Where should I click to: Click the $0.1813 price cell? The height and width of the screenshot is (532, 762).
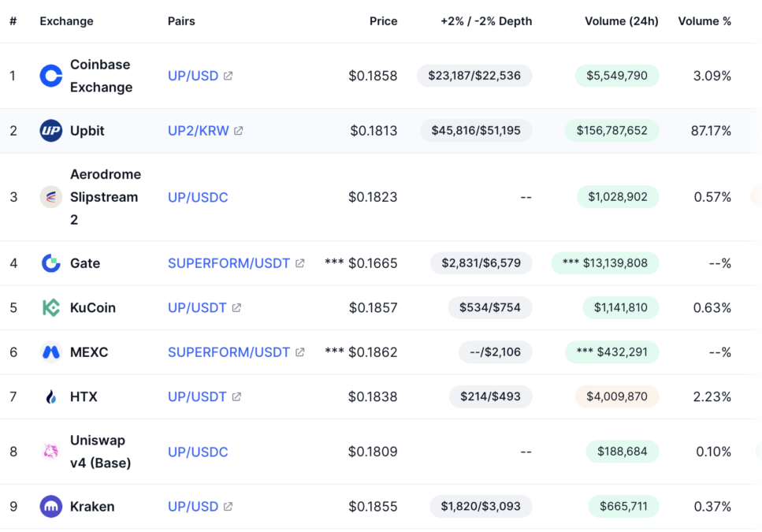pos(374,131)
